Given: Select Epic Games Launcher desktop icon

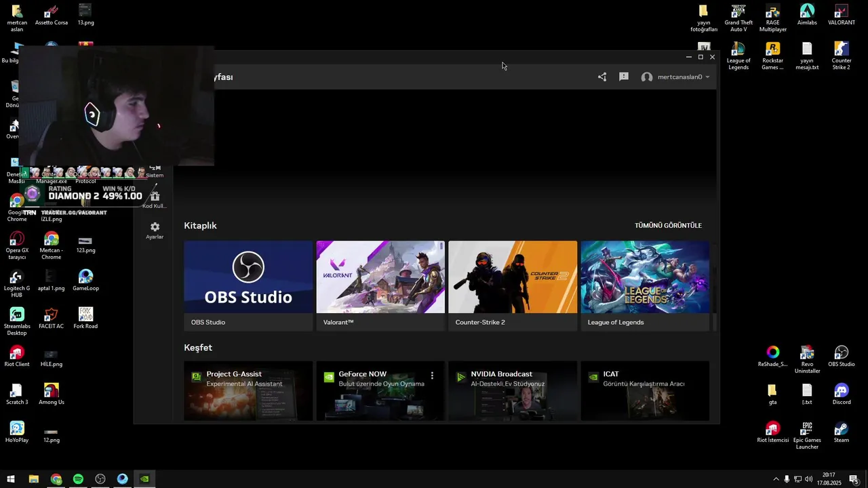Looking at the screenshot, I should (x=807, y=436).
